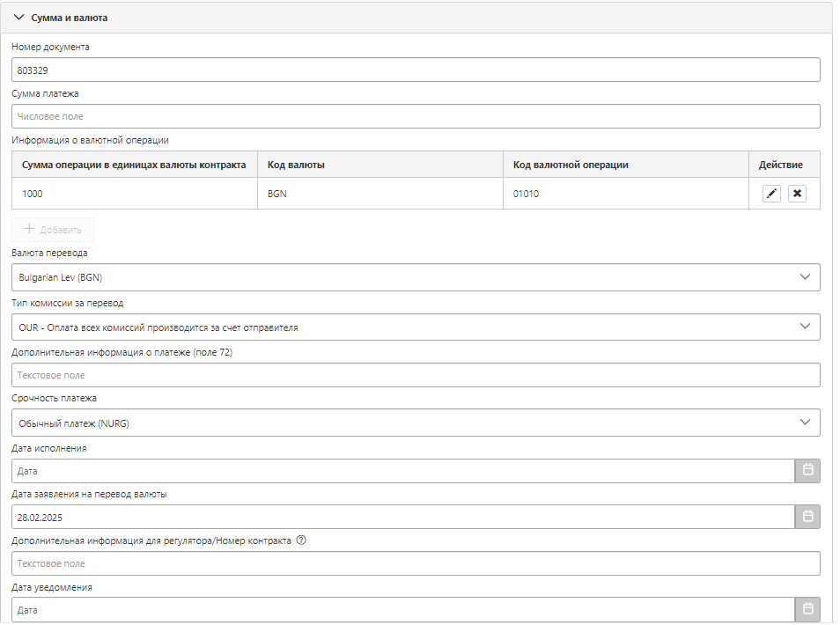Edit the currency operation row with pencil icon
840x625 pixels.
771,194
